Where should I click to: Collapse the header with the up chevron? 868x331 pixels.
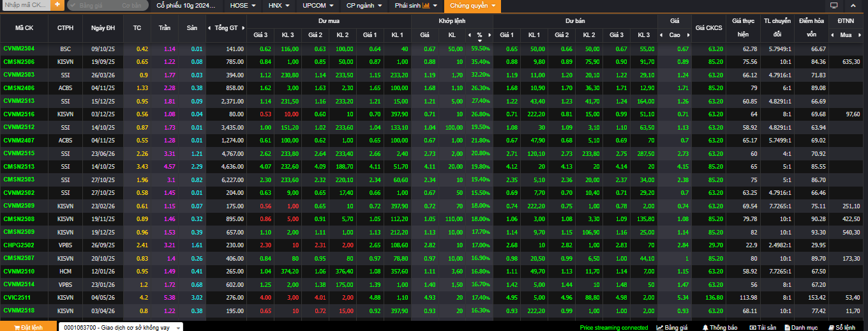pos(855,5)
